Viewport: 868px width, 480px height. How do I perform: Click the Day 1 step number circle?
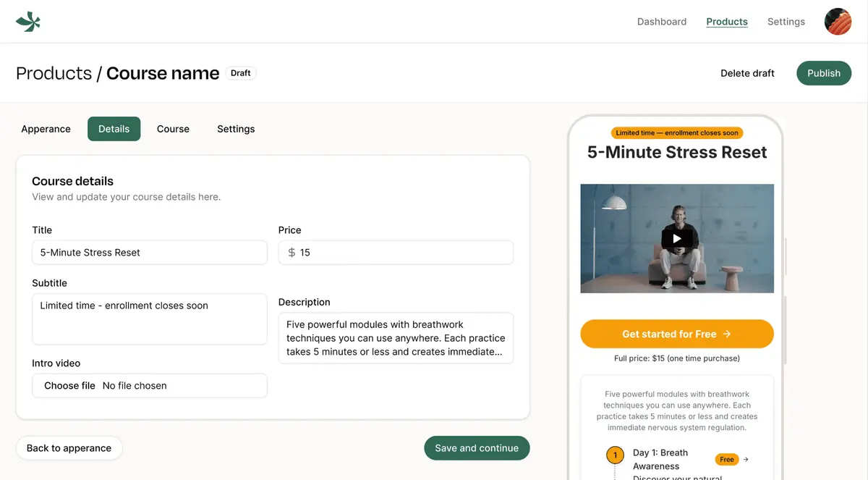click(x=615, y=455)
